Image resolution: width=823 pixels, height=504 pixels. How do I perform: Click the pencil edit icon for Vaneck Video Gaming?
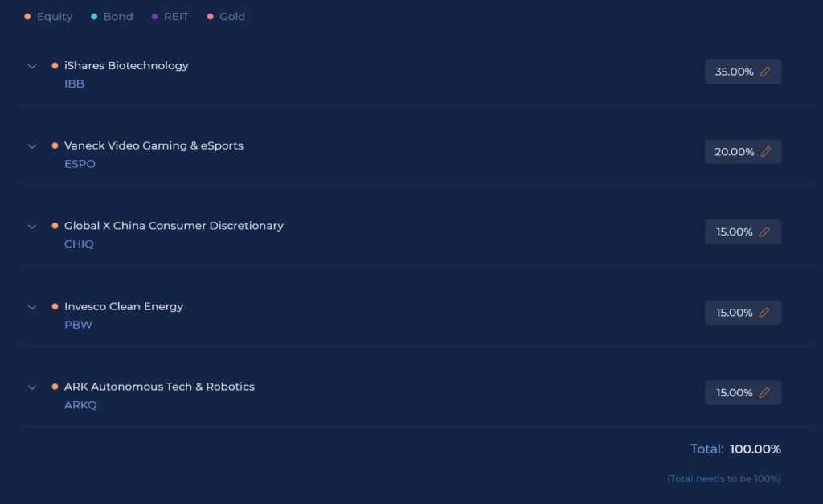pos(766,152)
